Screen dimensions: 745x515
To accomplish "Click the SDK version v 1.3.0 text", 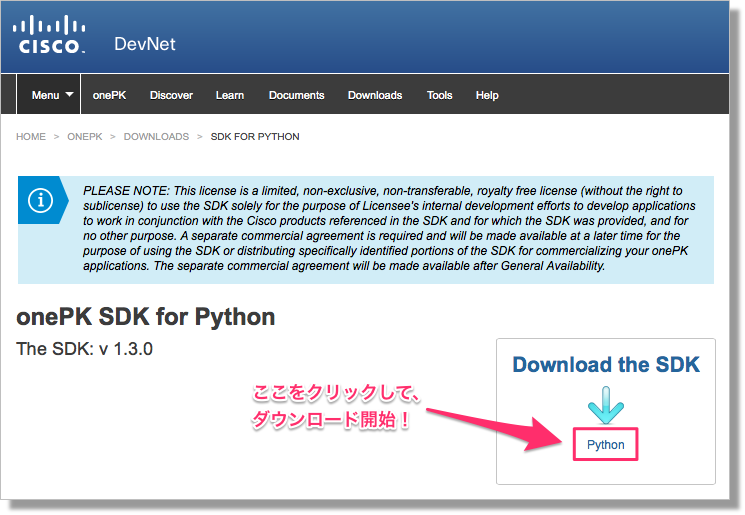I will 85,349.
